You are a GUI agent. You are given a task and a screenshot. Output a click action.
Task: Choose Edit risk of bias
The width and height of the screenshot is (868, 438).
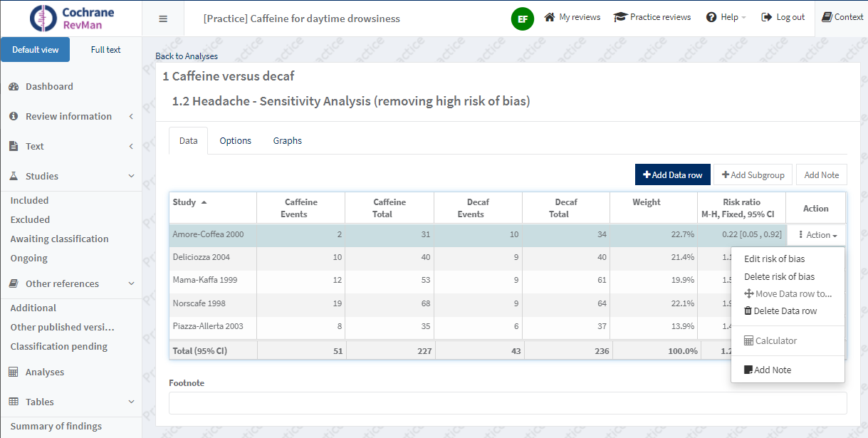click(x=774, y=259)
